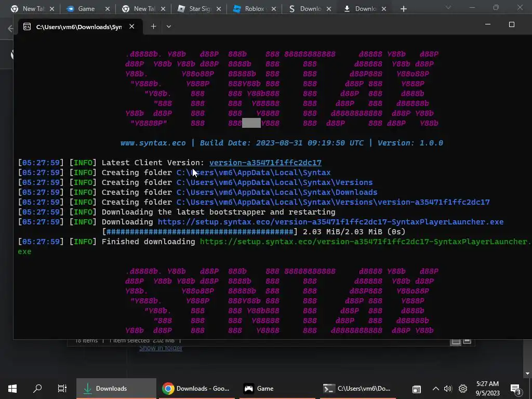
Task: Click the "Downloading the latest bootstrapper and restarting" line
Action: pos(219,212)
